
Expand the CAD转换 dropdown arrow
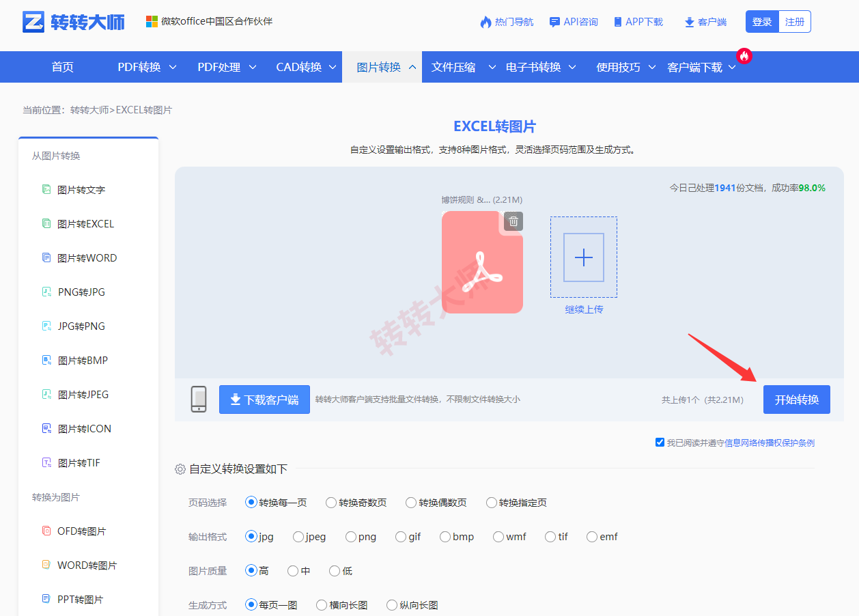point(333,67)
